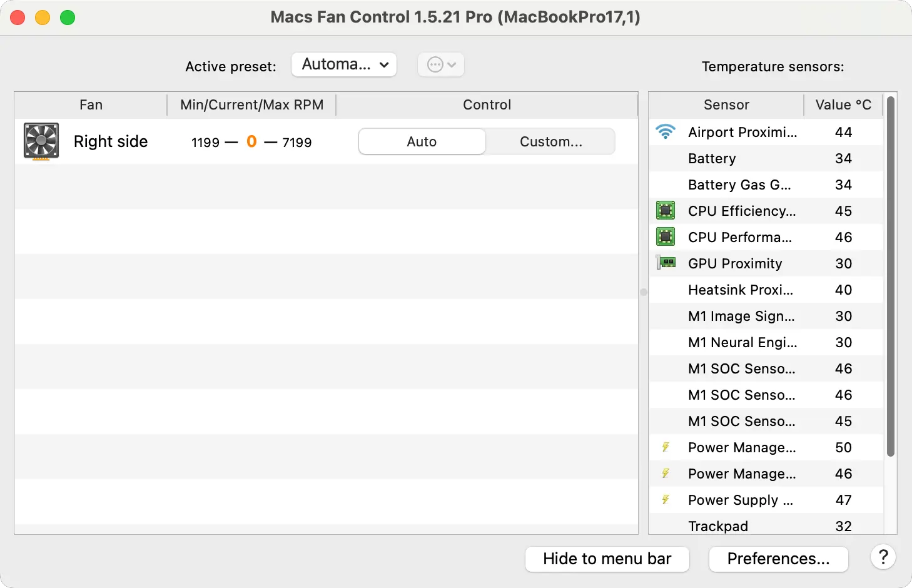Open the preset actions ellipsis menu
Image resolution: width=912 pixels, height=588 pixels.
pyautogui.click(x=441, y=64)
